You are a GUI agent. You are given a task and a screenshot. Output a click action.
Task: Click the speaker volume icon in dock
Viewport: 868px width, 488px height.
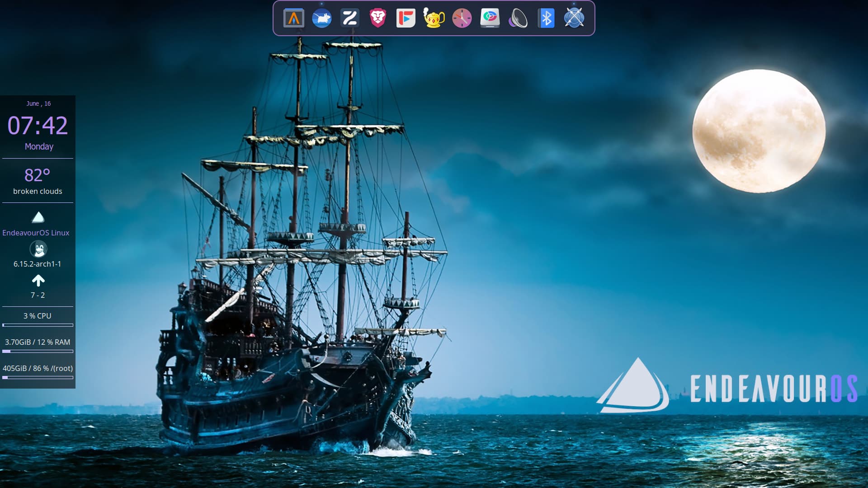tap(518, 19)
